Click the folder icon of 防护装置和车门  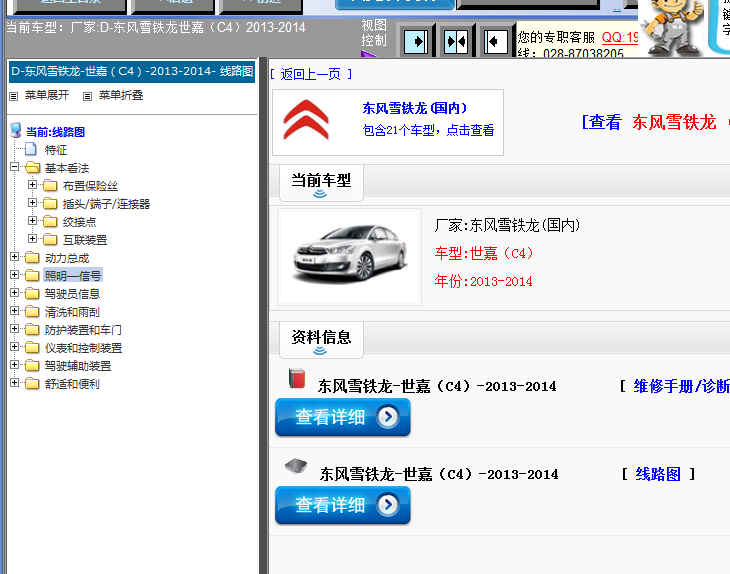33,330
